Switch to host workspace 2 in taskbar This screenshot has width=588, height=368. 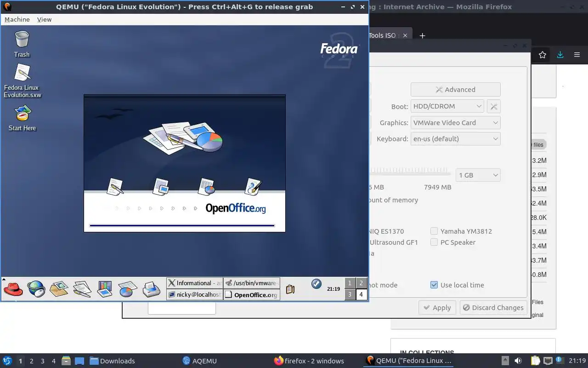[x=31, y=361]
